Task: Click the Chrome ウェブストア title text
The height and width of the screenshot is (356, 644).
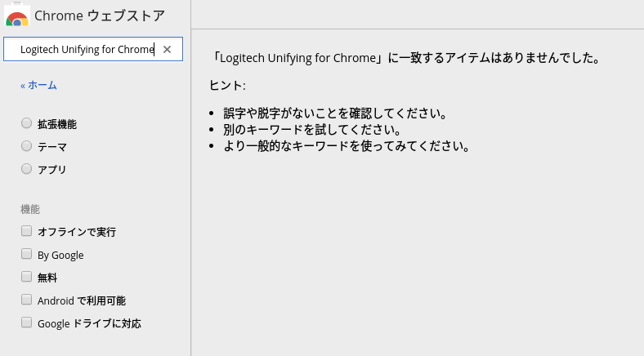Action: coord(100,16)
